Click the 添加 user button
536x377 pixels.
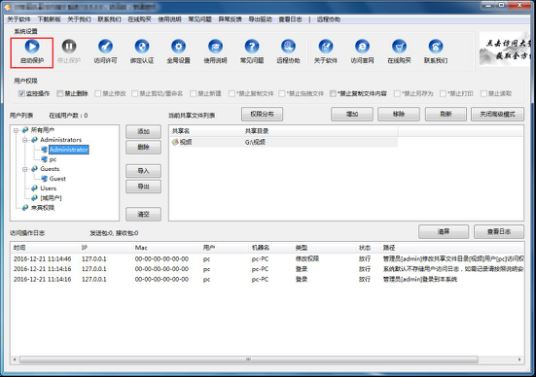(x=143, y=132)
